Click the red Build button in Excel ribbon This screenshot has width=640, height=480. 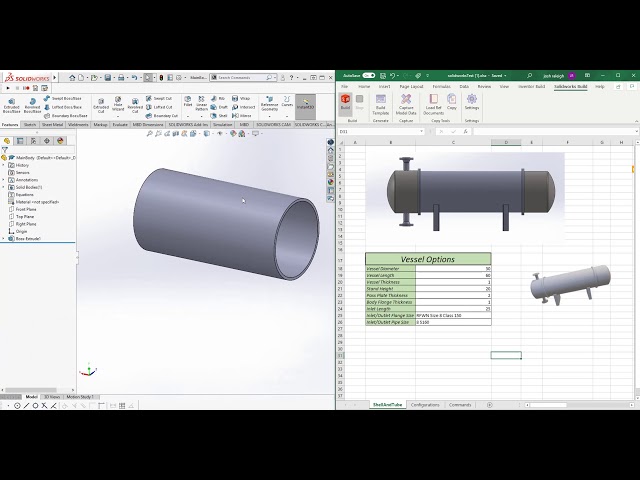tap(345, 102)
